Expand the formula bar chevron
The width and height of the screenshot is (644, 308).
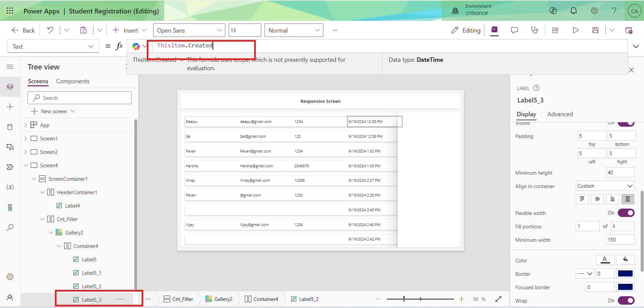coord(636,46)
